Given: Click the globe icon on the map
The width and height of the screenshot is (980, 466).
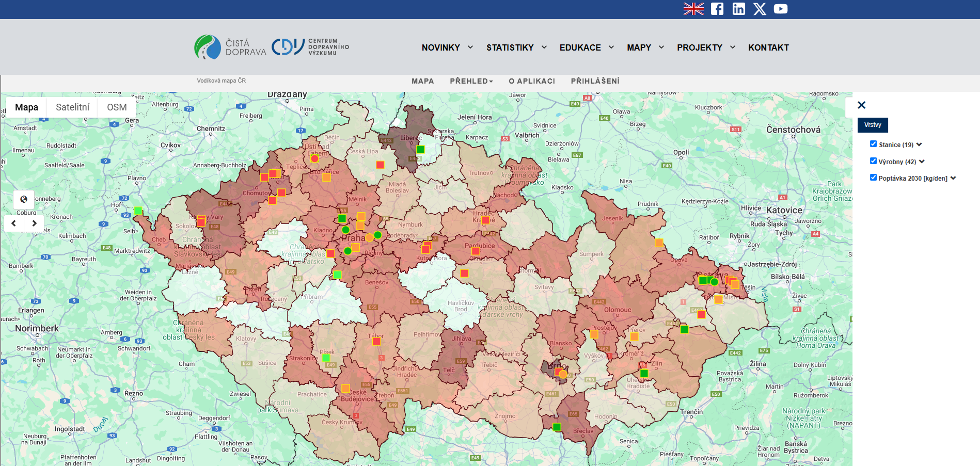Looking at the screenshot, I should tap(23, 200).
